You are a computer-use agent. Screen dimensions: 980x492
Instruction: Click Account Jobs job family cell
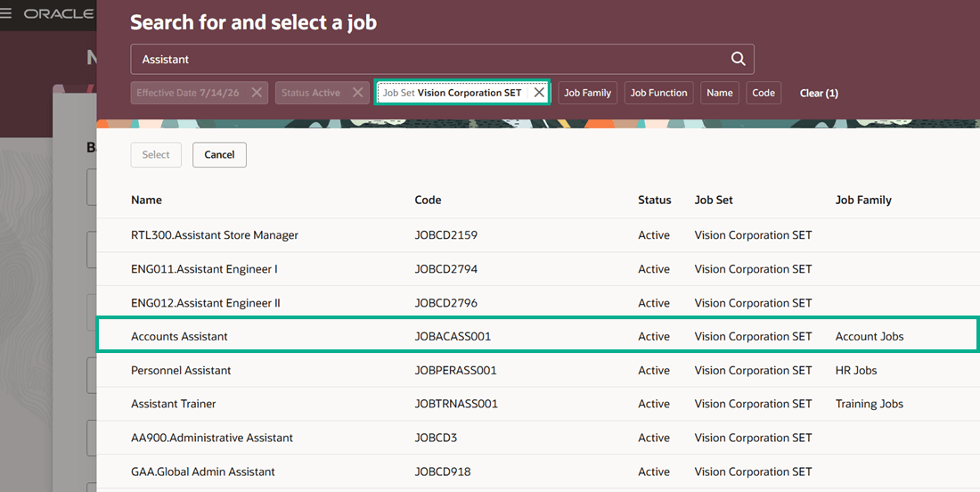coord(870,336)
